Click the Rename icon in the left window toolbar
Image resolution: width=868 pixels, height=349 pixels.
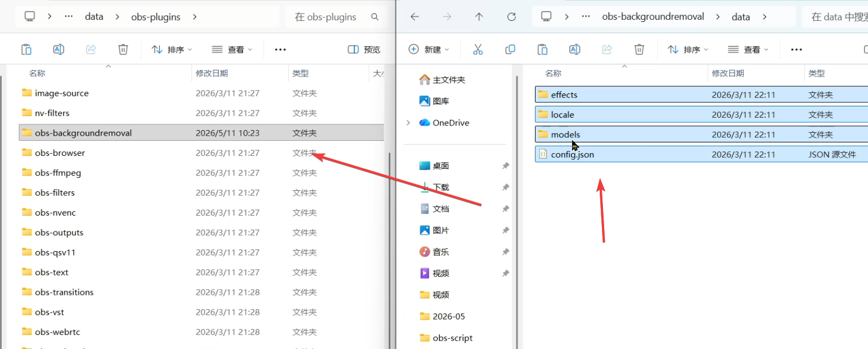[x=59, y=50]
